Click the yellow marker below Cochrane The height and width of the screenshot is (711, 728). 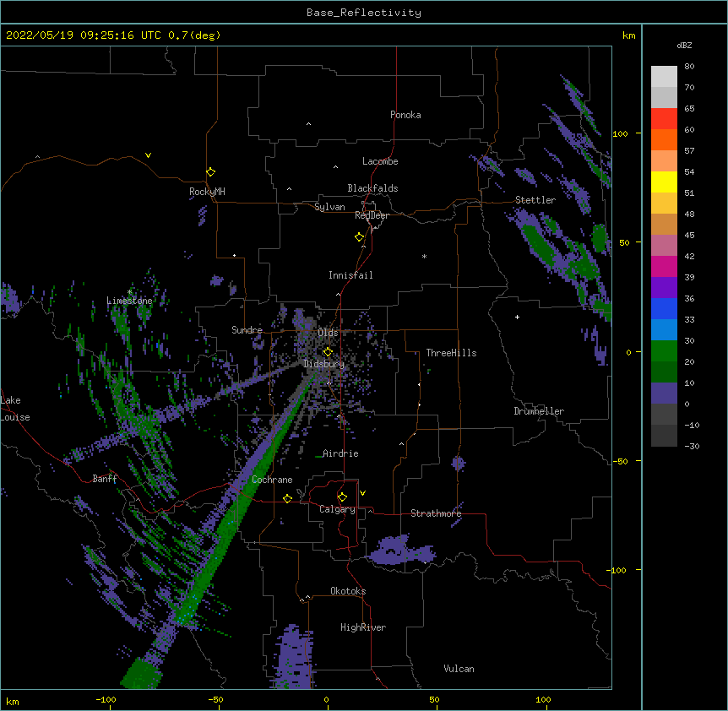click(x=287, y=498)
